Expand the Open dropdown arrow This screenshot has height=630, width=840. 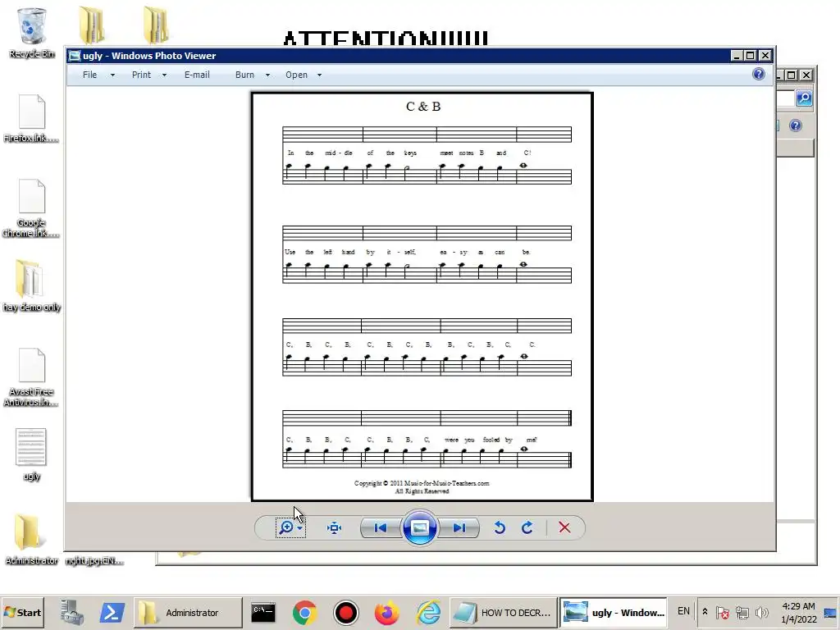[x=319, y=75]
